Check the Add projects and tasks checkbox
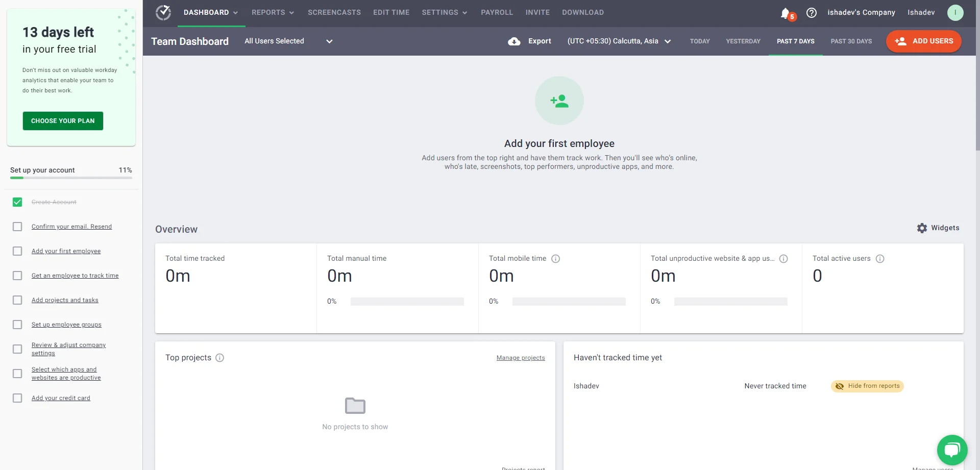The height and width of the screenshot is (470, 980). click(17, 300)
